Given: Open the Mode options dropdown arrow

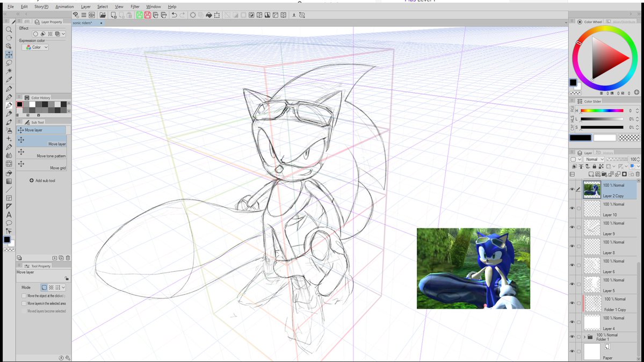Looking at the screenshot, I should click(x=63, y=288).
